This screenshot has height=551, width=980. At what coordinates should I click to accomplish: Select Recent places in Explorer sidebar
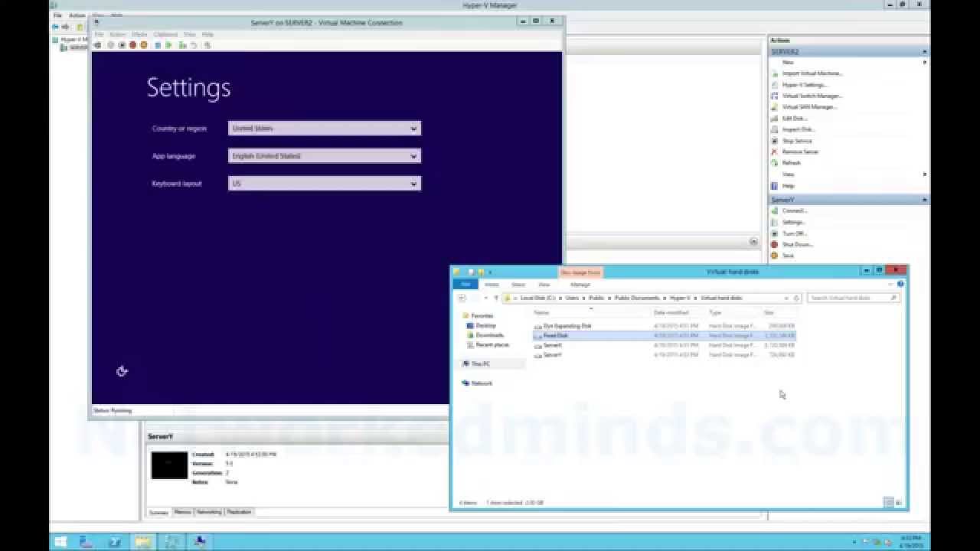tap(492, 344)
